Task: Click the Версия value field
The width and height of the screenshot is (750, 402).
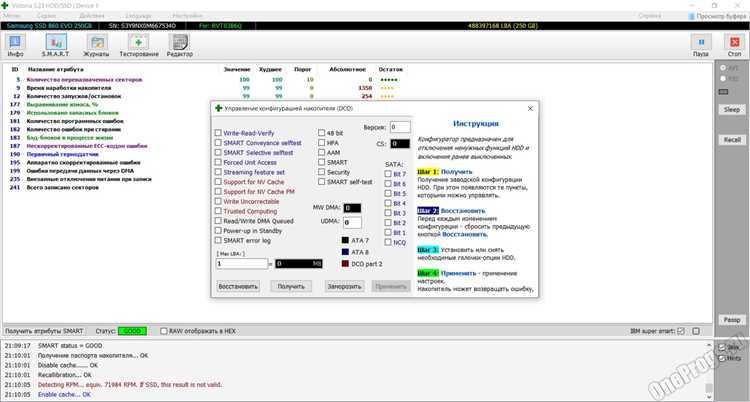Action: tap(400, 127)
